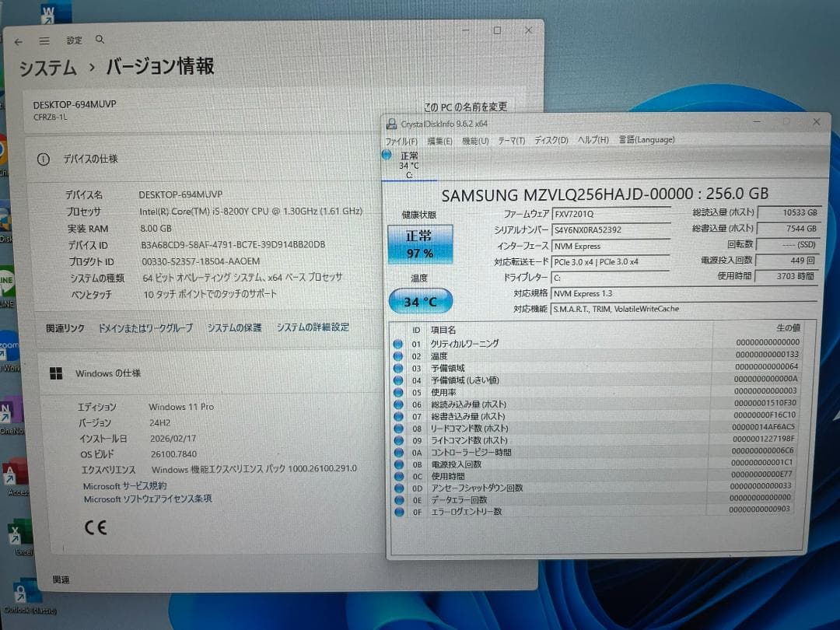Image resolution: width=840 pixels, height=630 pixels.
Task: Open the LINE desktop shortcut
Action: (x=7, y=286)
